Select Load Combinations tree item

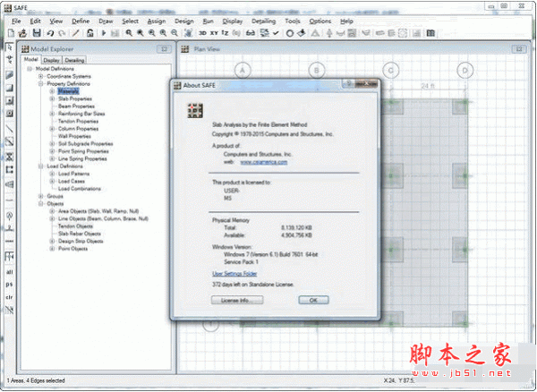80,189
